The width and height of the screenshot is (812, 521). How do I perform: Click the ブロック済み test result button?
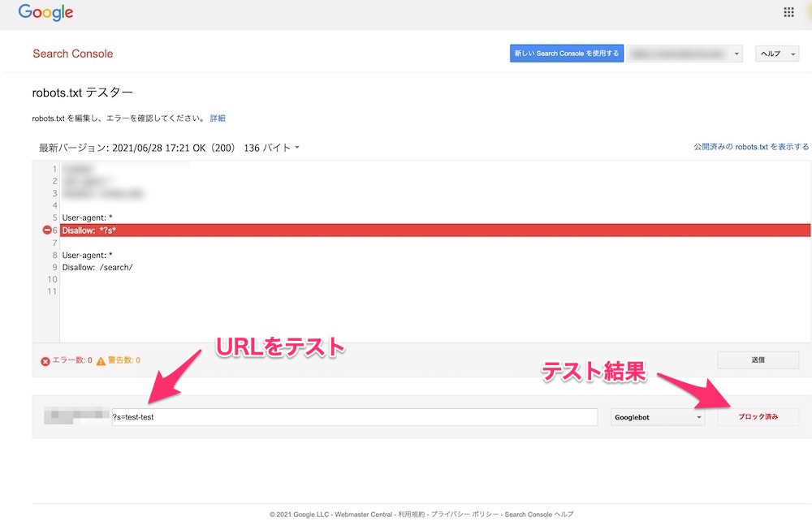758,416
